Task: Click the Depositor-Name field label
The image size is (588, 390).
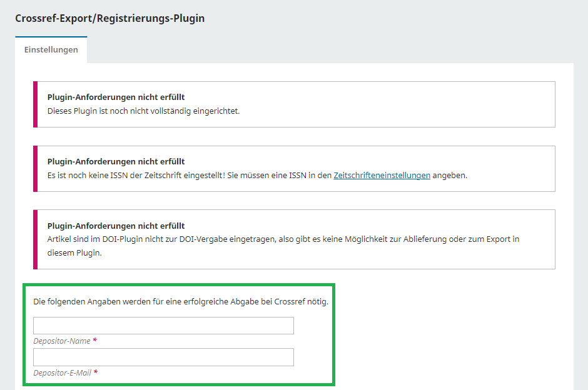Action: tap(61, 341)
